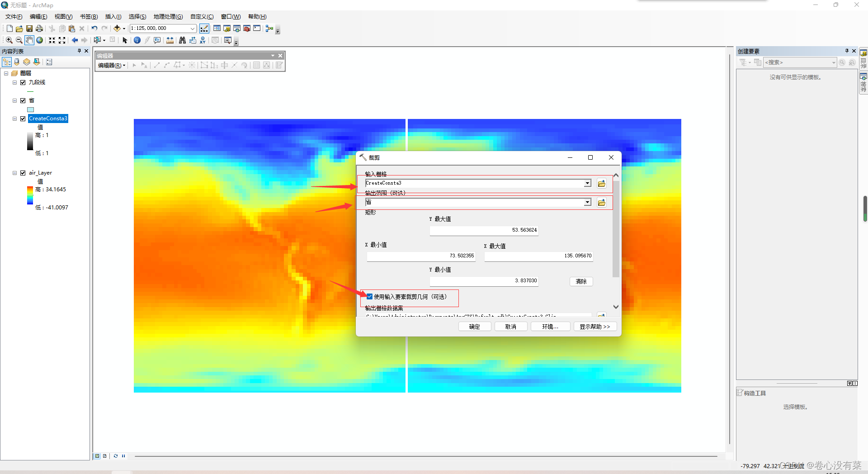The width and height of the screenshot is (868, 474).
Task: Select the Zoom Out tool
Action: [x=19, y=40]
